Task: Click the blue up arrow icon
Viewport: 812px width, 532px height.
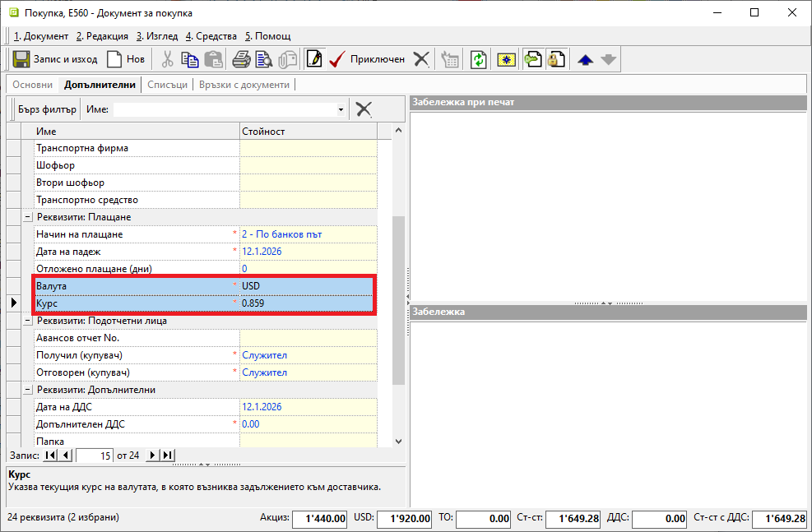Action: click(x=585, y=59)
